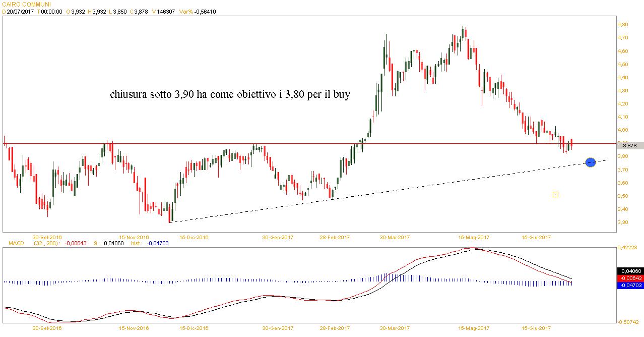Click the blue circle marker on the trendline

[590, 162]
